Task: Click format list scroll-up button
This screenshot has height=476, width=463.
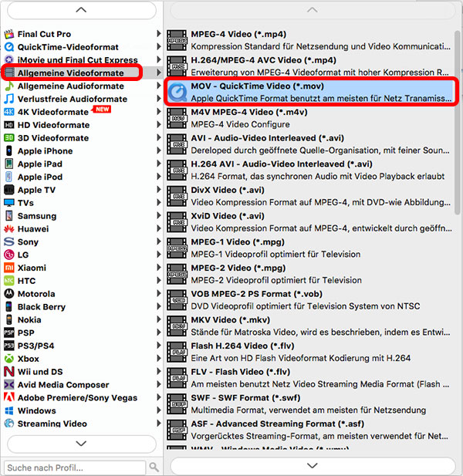Action: (313, 10)
